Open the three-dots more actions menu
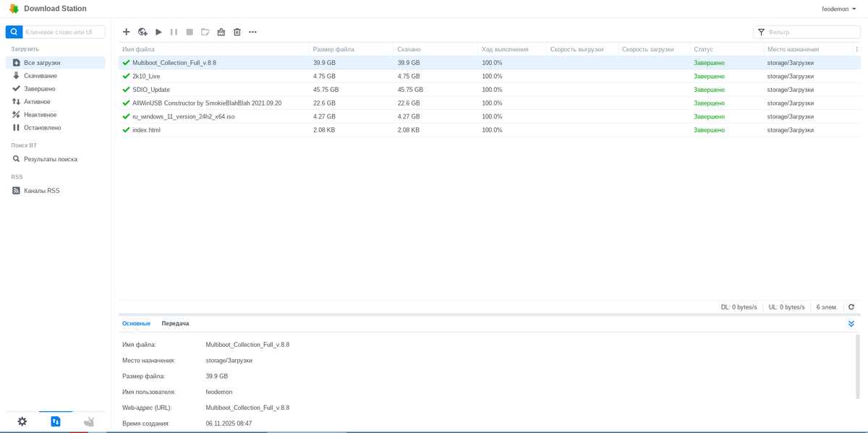 (252, 32)
